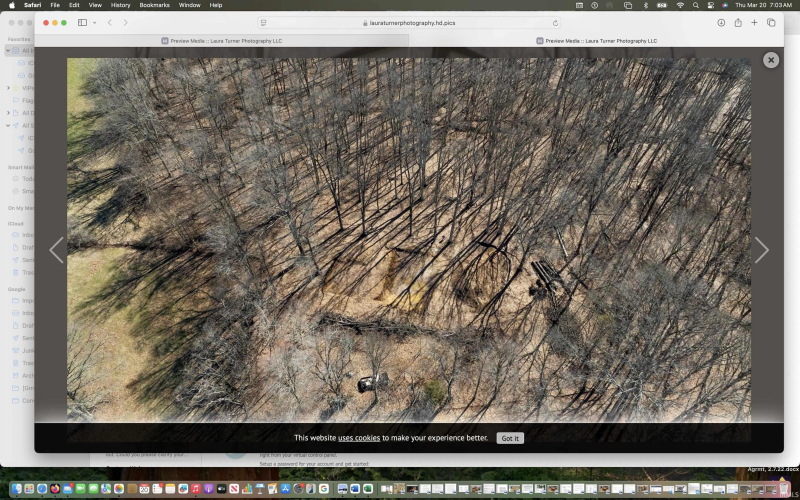Open Apple TV from the Dock
Image resolution: width=800 pixels, height=500 pixels.
221,489
